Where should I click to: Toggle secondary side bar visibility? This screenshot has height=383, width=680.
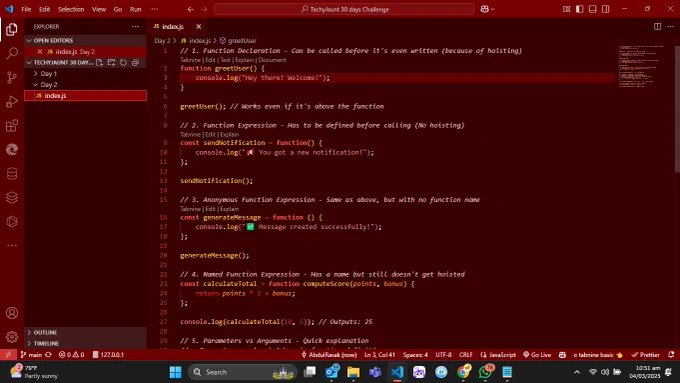tap(605, 9)
